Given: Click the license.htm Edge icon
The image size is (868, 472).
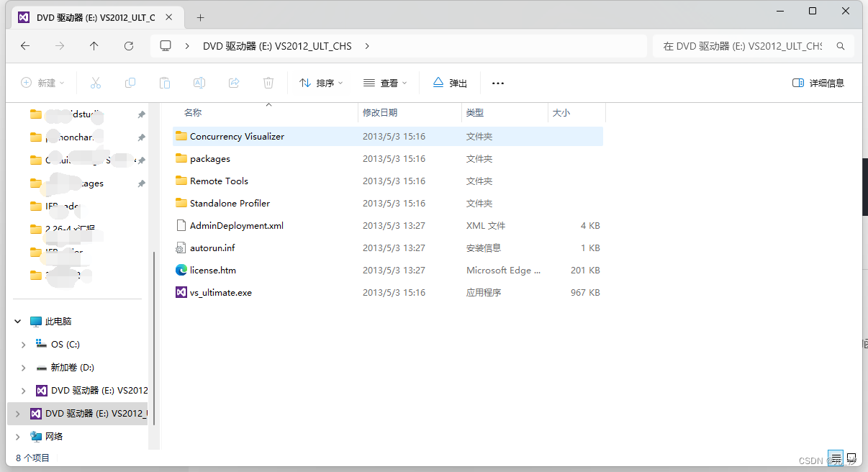Looking at the screenshot, I should pyautogui.click(x=181, y=270).
